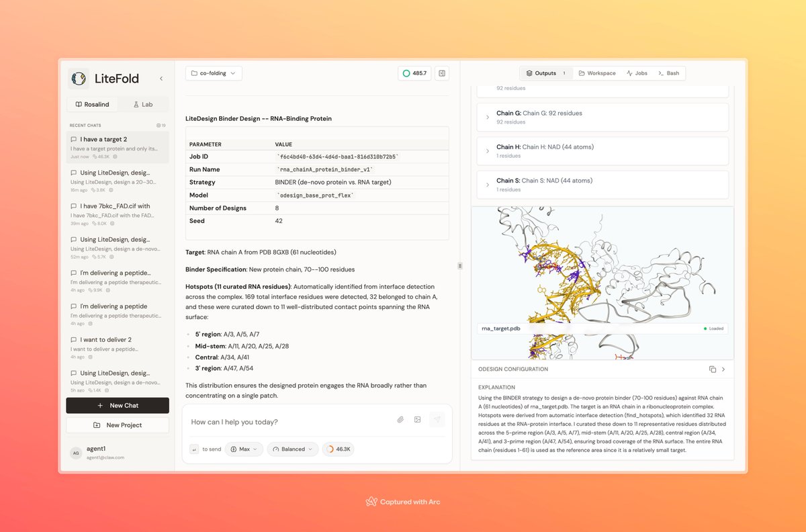Click the Jobs activity icon
806x532 pixels.
629,73
